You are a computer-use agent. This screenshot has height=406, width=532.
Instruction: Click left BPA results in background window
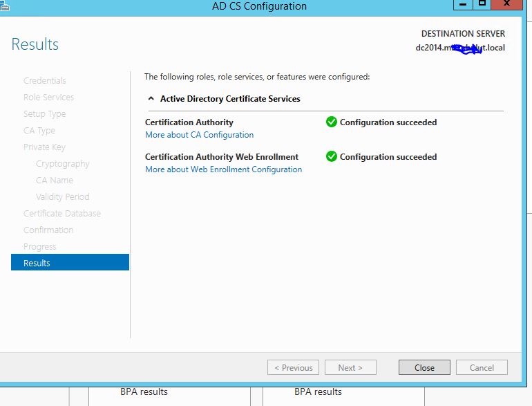(x=144, y=391)
